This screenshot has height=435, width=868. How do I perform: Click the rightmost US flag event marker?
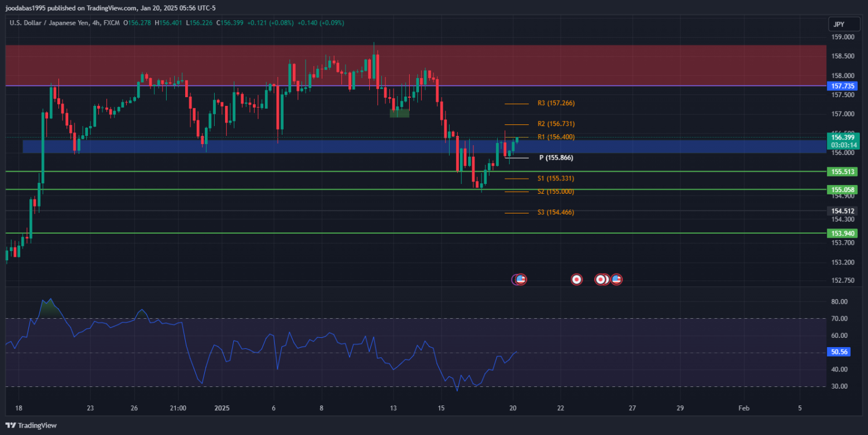[x=616, y=279]
